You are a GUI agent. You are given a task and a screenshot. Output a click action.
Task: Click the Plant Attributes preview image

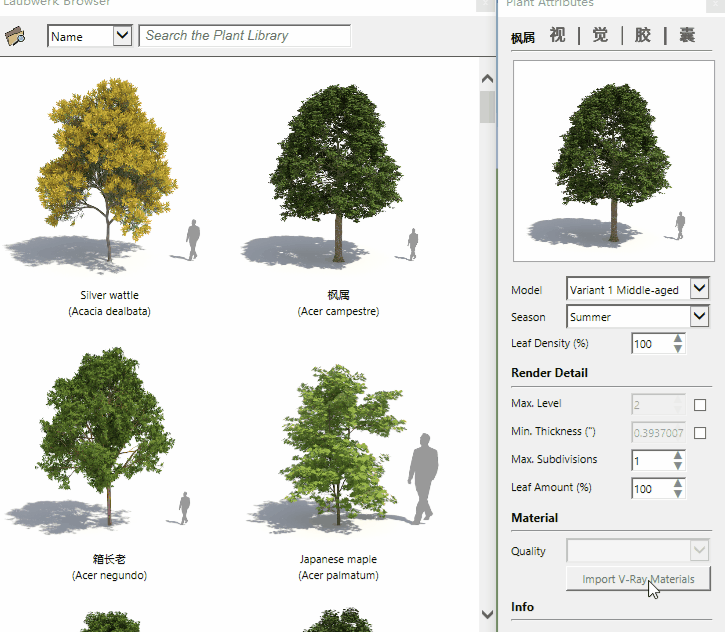click(x=614, y=161)
